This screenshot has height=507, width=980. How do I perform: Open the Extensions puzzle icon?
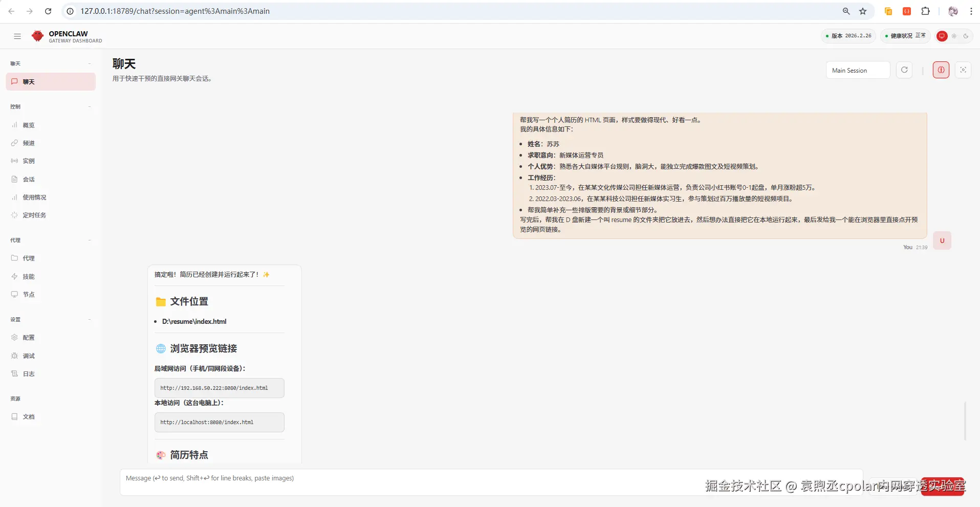(x=925, y=11)
